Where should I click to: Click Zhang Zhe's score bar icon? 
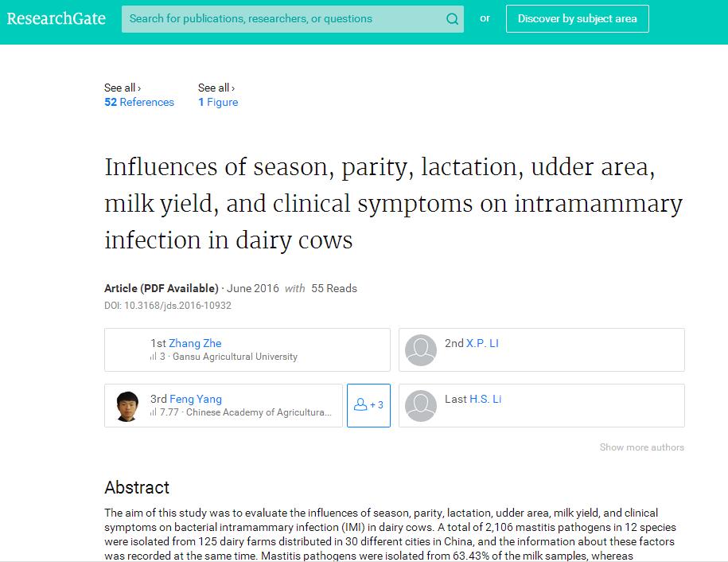tap(153, 357)
